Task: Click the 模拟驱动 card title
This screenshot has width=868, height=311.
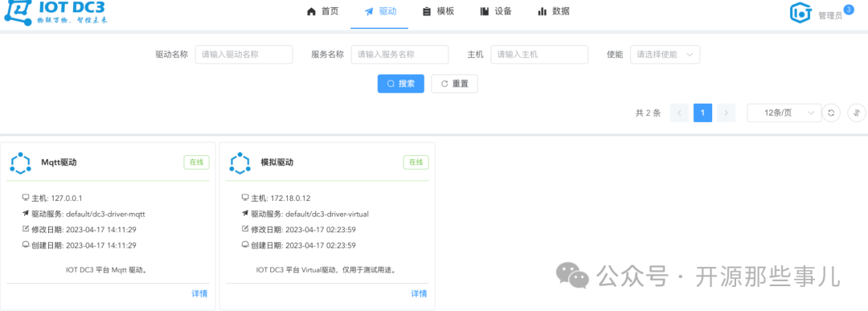Action: [x=276, y=162]
